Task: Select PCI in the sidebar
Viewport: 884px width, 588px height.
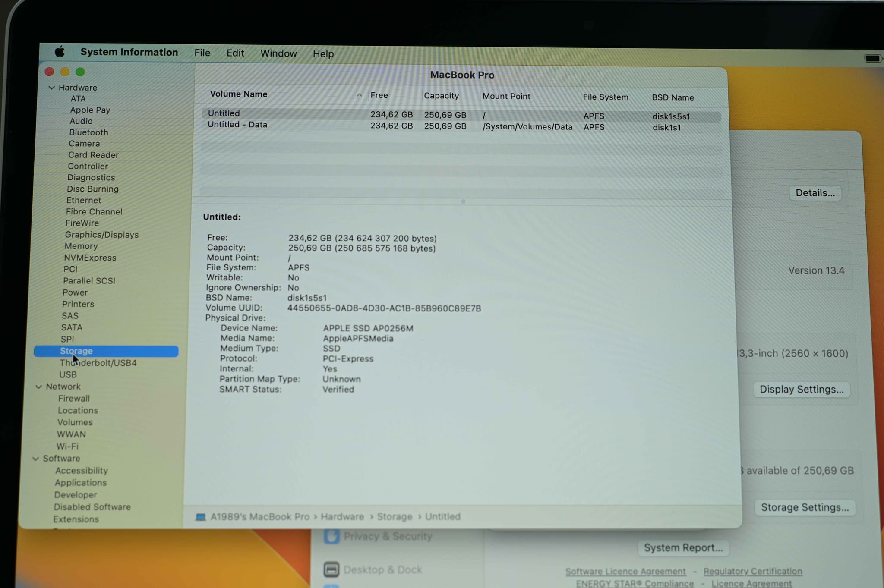Action: pyautogui.click(x=70, y=269)
